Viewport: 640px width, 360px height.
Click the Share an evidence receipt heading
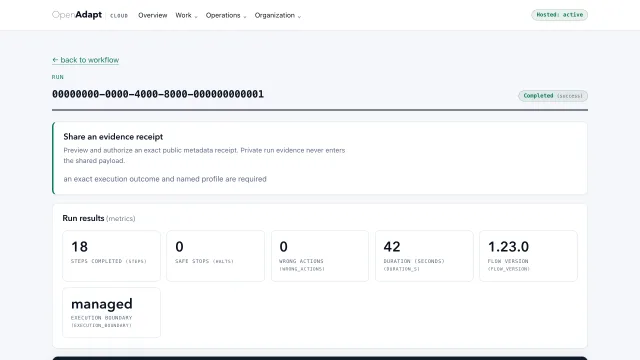click(113, 137)
